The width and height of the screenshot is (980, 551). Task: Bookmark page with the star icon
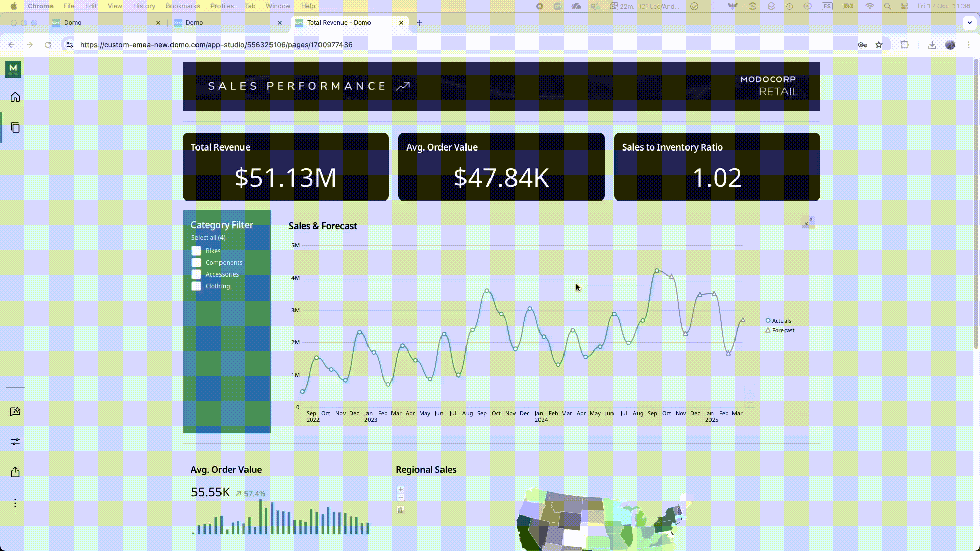[879, 45]
